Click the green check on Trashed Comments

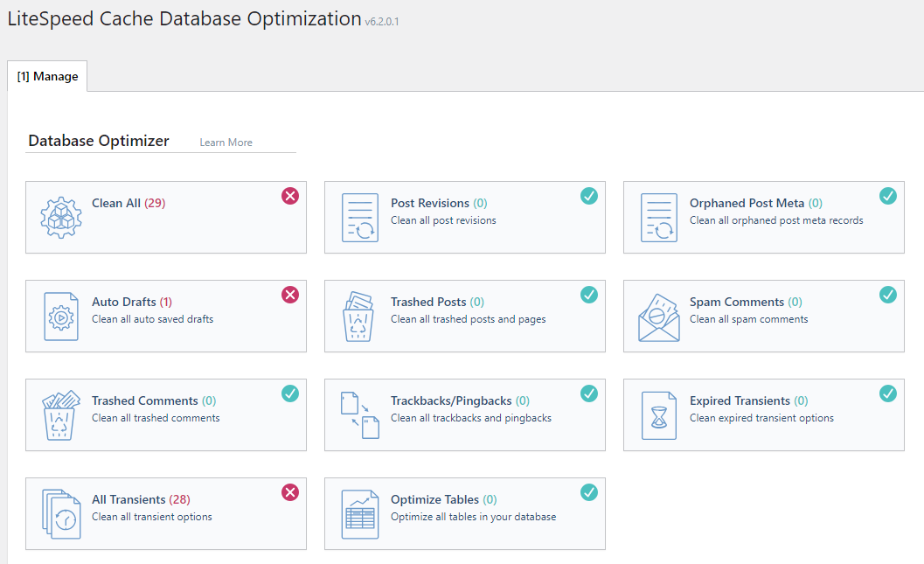(290, 393)
